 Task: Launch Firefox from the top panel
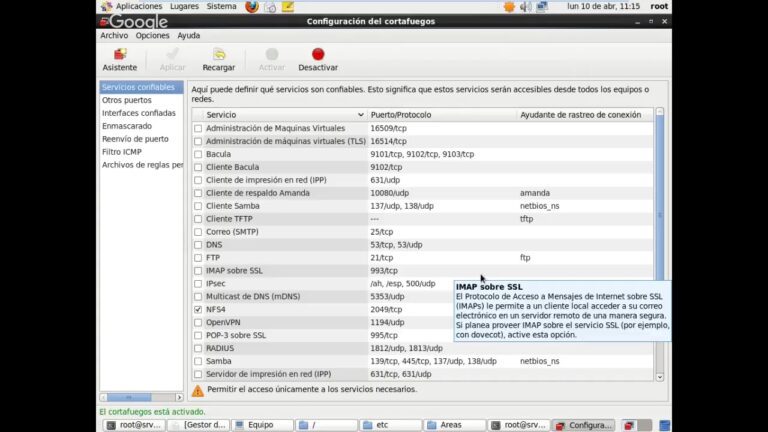click(x=252, y=6)
